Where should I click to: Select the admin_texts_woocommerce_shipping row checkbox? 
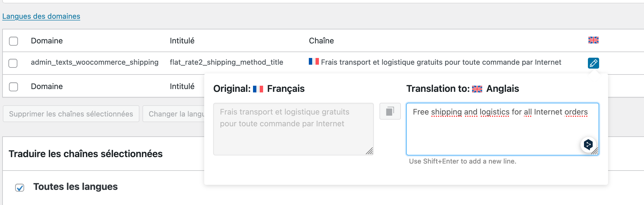(13, 63)
